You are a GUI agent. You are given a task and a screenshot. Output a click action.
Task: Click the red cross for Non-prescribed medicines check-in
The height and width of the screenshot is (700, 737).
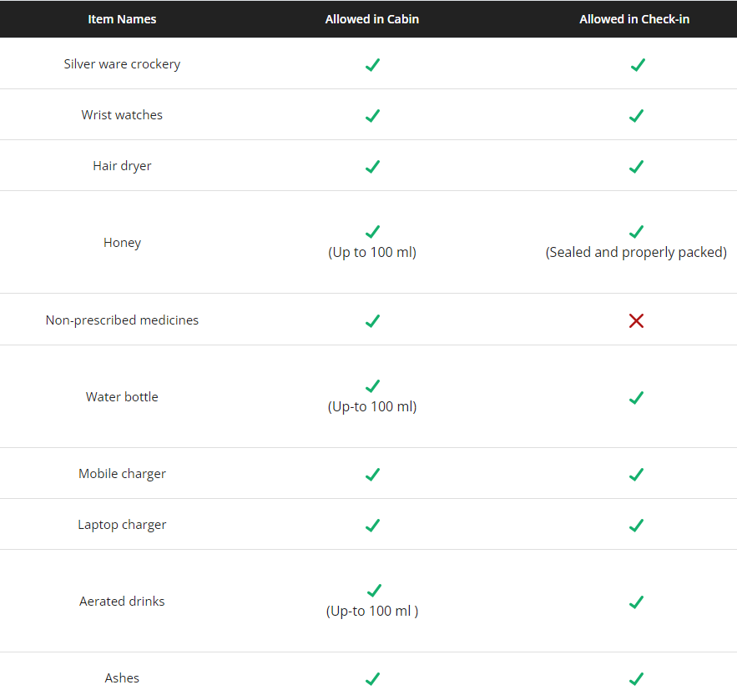click(x=636, y=321)
